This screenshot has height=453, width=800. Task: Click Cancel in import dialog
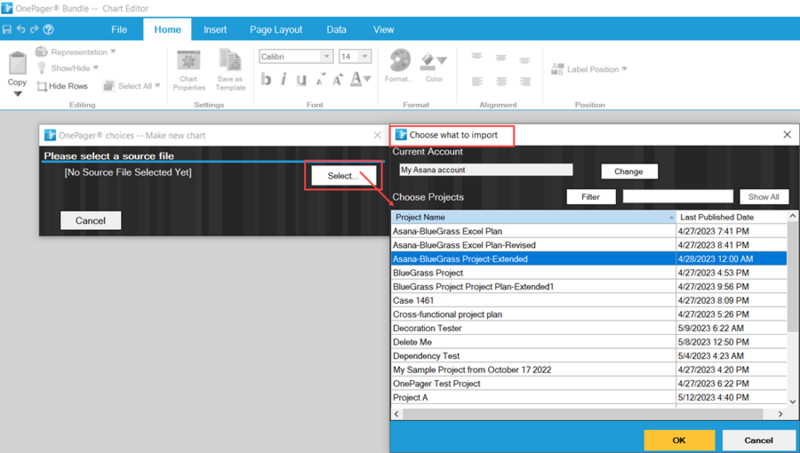point(758,440)
